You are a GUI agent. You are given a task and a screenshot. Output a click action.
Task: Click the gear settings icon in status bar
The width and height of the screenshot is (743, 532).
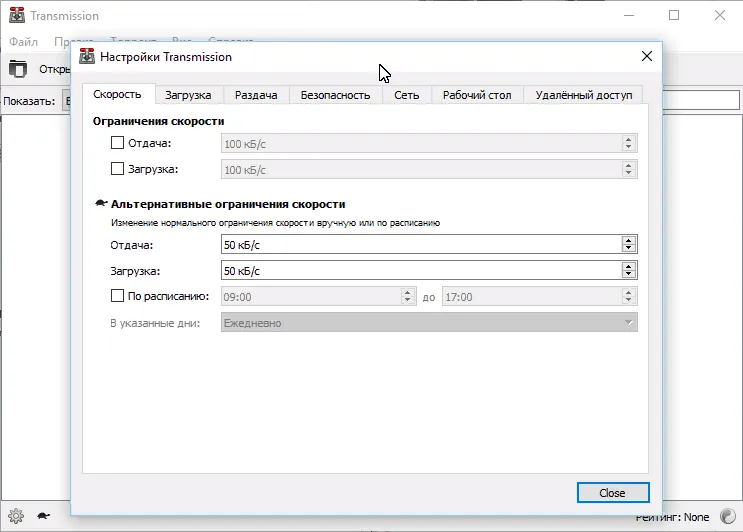point(16,516)
